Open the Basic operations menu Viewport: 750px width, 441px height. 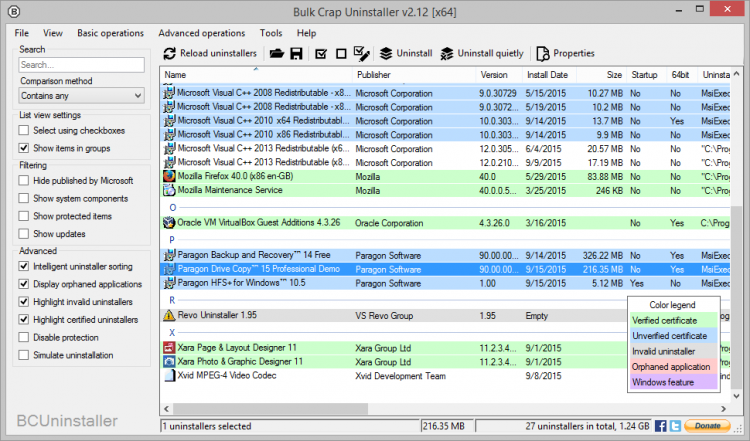coord(110,33)
